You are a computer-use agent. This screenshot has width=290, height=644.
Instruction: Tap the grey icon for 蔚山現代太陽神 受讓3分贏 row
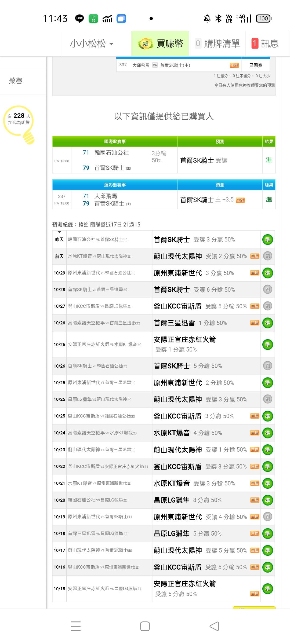point(267,399)
